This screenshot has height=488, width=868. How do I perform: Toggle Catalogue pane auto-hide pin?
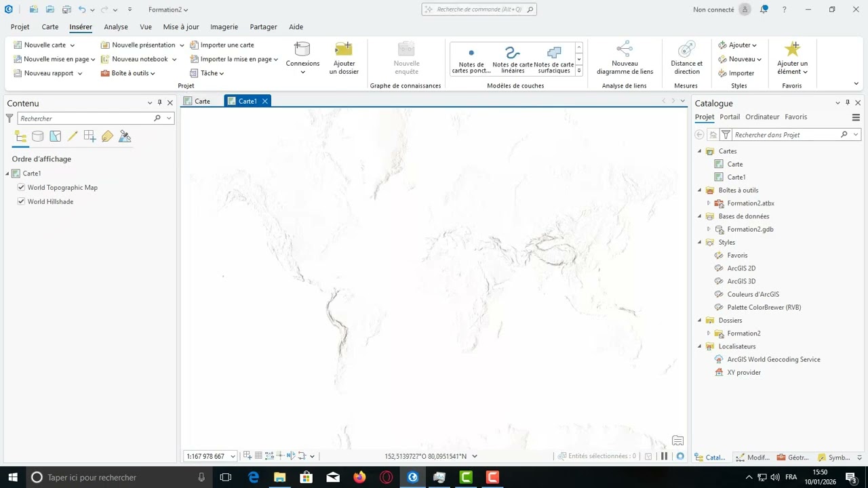(848, 103)
